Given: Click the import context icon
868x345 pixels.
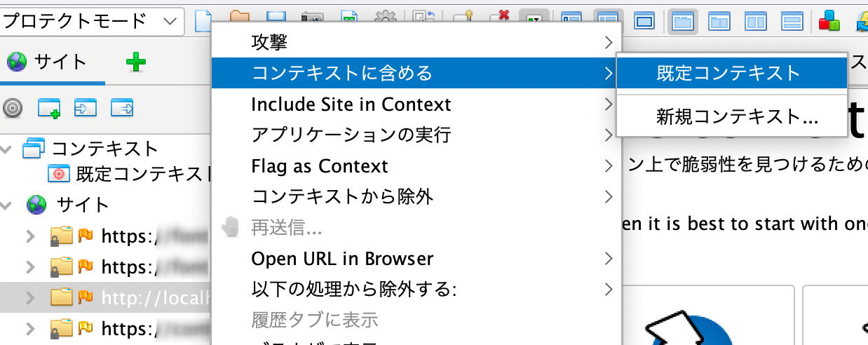Looking at the screenshot, I should [x=86, y=109].
